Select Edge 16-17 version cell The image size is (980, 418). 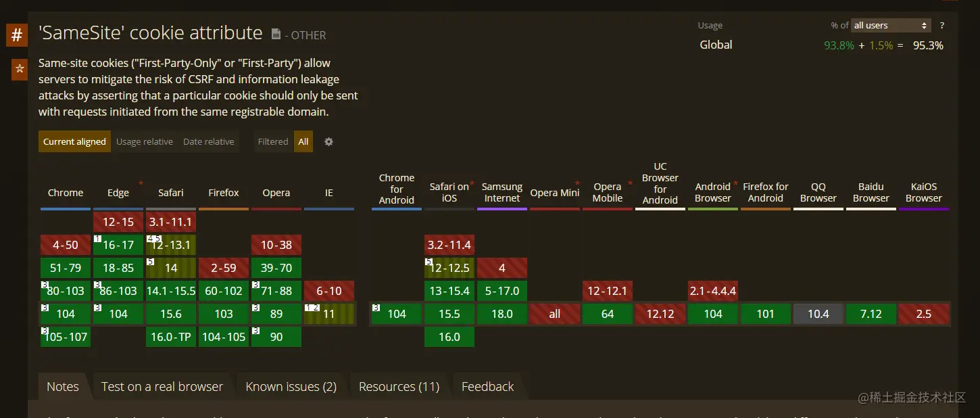(118, 245)
